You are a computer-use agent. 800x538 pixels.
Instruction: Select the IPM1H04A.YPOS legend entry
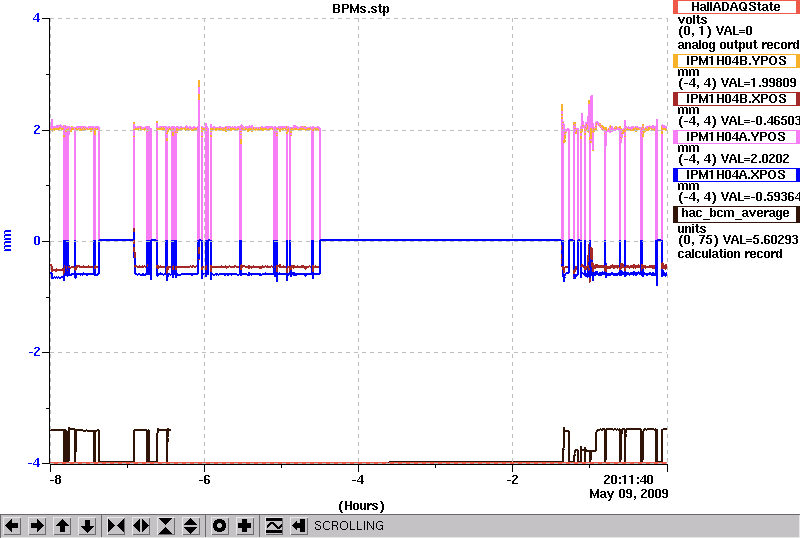click(x=736, y=137)
